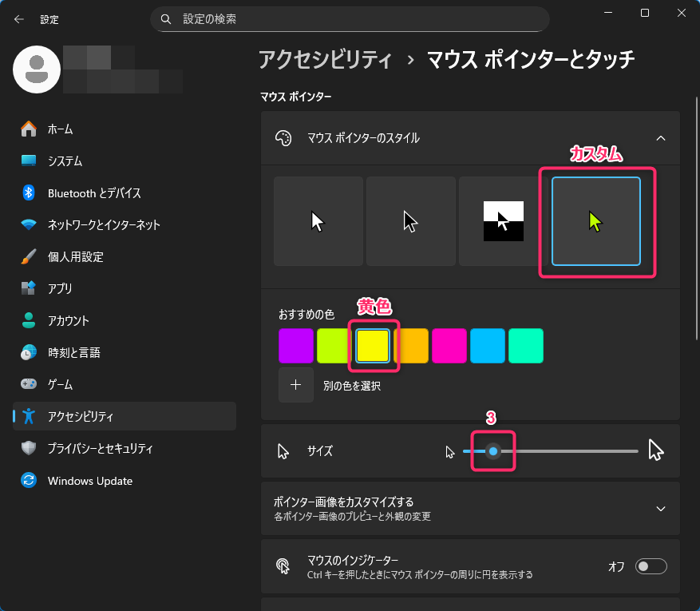Viewport: 700px width, 611px height.
Task: Open ネットワークとインターネット from the sidebar
Action: click(x=103, y=225)
